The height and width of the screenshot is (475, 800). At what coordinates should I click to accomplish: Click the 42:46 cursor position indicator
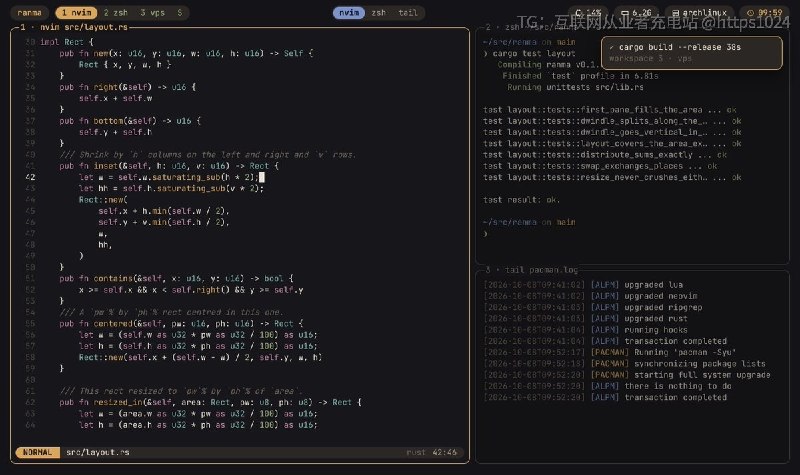(x=444, y=452)
